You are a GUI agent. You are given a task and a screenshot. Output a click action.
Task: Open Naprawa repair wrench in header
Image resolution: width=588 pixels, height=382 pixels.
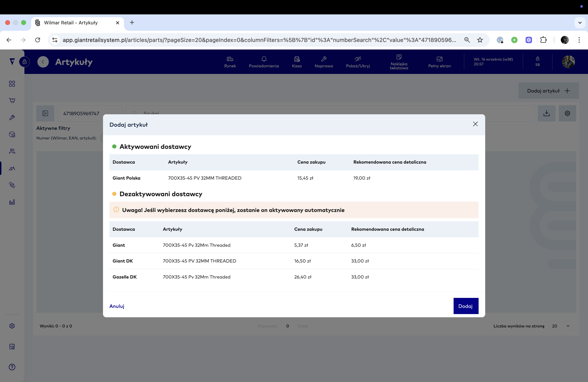click(323, 62)
